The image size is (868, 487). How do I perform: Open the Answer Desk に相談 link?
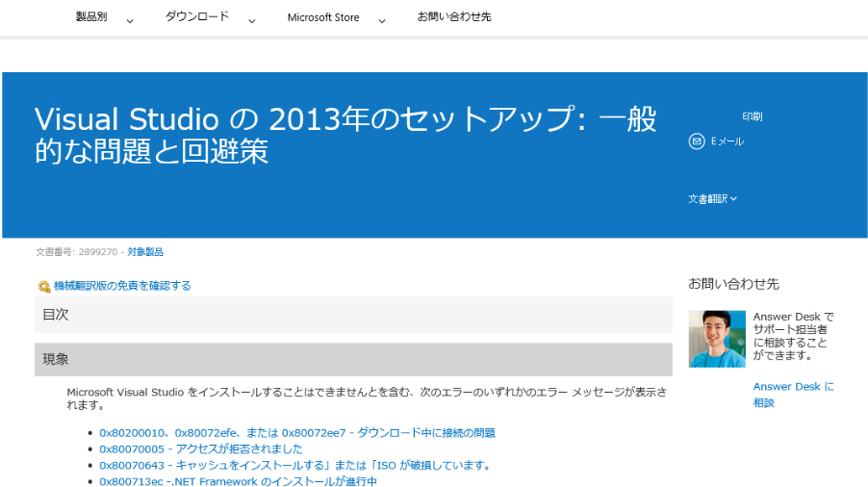point(793,394)
